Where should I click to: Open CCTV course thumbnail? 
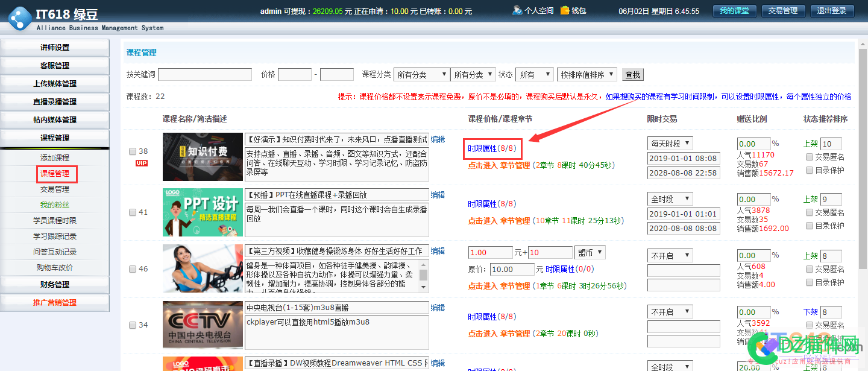pyautogui.click(x=203, y=325)
